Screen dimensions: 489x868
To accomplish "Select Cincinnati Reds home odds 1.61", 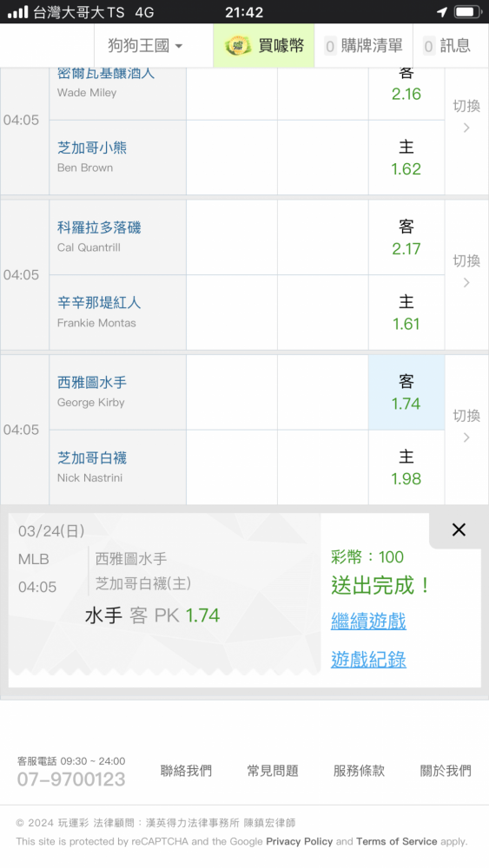I will point(406,312).
